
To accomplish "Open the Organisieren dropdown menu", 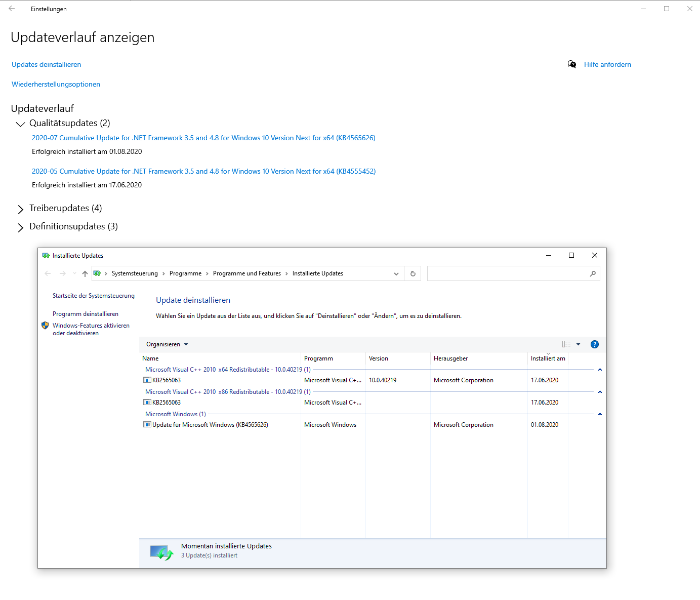I will coord(167,344).
